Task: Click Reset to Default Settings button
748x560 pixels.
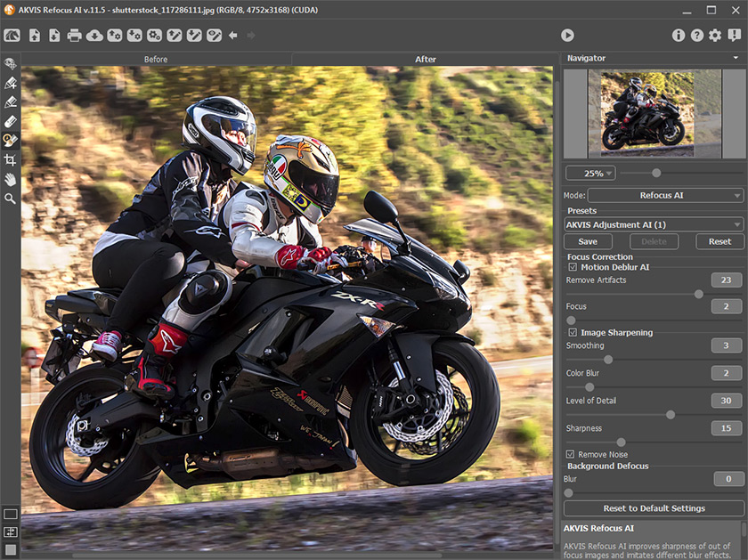Action: (x=654, y=508)
